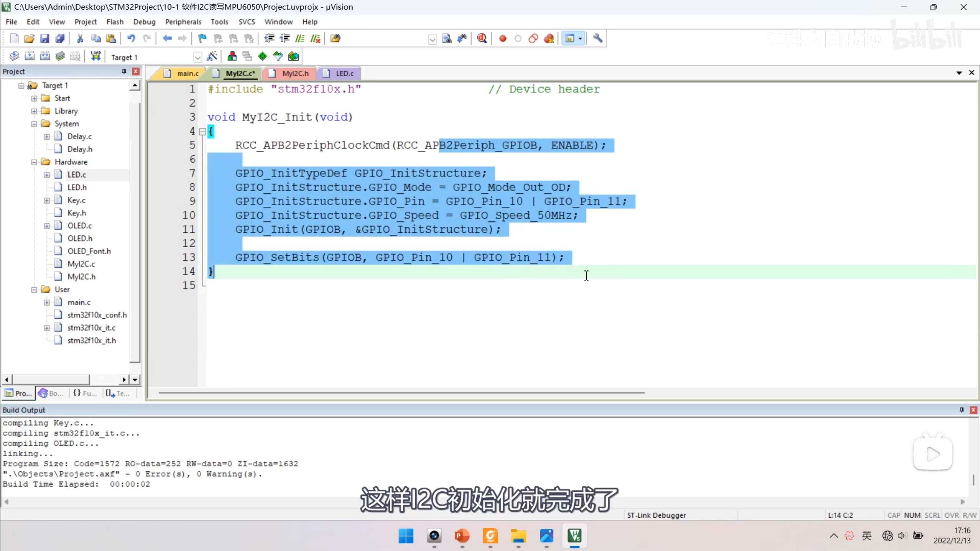Start the debug session icon
This screenshot has height=551, width=980.
pos(482,38)
